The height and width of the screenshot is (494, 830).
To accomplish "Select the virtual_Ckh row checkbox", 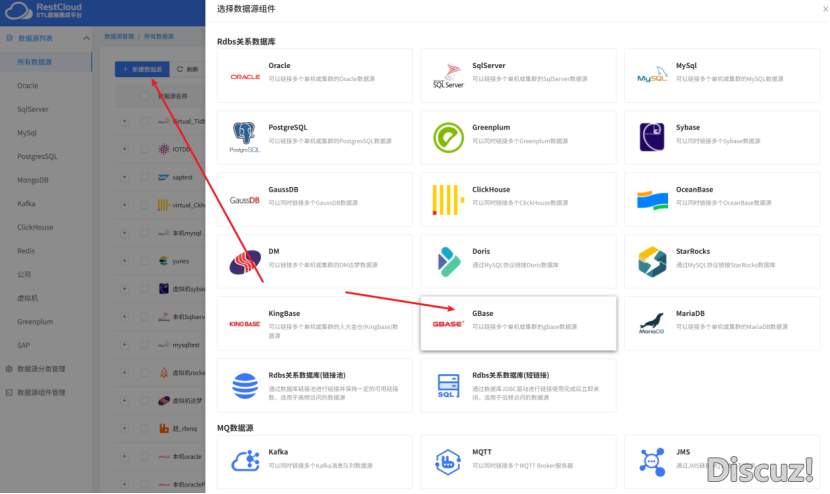I will 144,205.
